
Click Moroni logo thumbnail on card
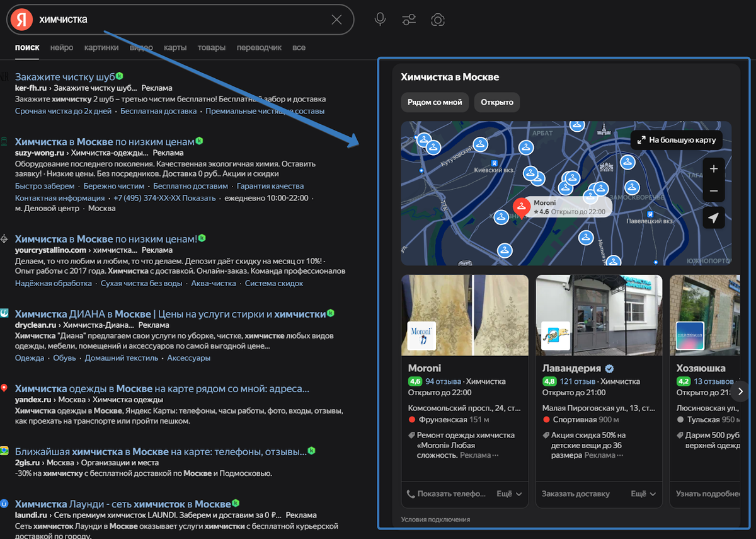(x=421, y=335)
